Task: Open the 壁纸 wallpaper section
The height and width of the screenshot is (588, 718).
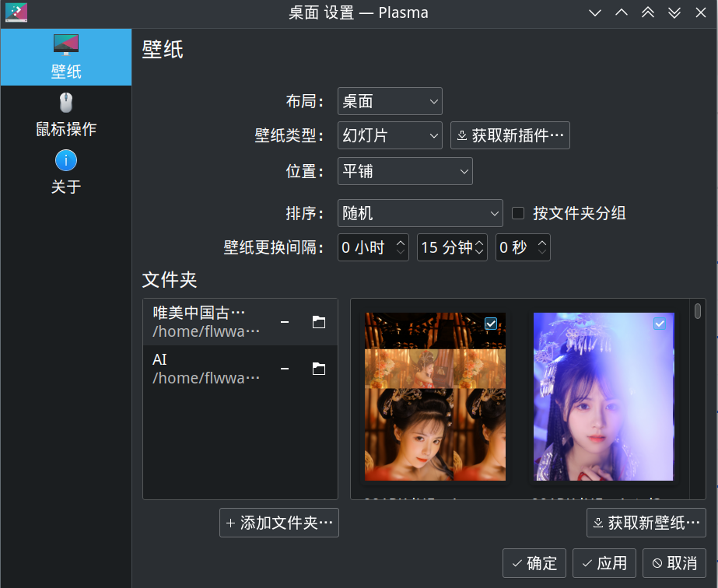Action: (x=66, y=58)
